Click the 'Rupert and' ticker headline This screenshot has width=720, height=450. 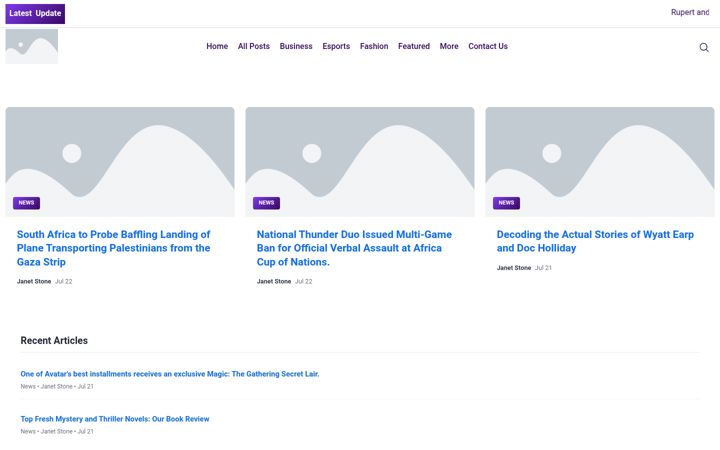pyautogui.click(x=690, y=12)
